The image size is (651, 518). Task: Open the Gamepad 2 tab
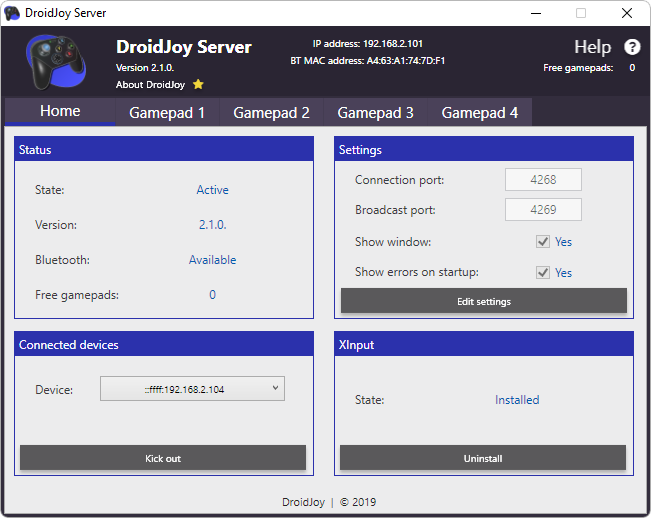point(271,112)
